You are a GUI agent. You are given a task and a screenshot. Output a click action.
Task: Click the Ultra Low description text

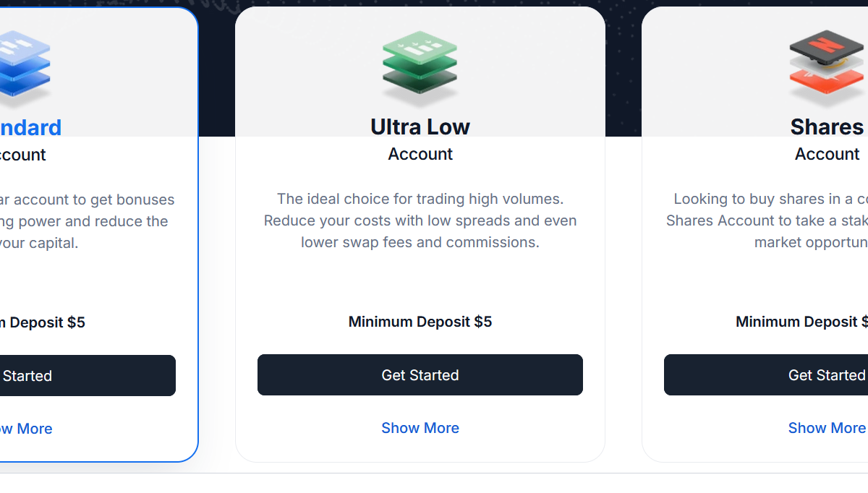(420, 220)
